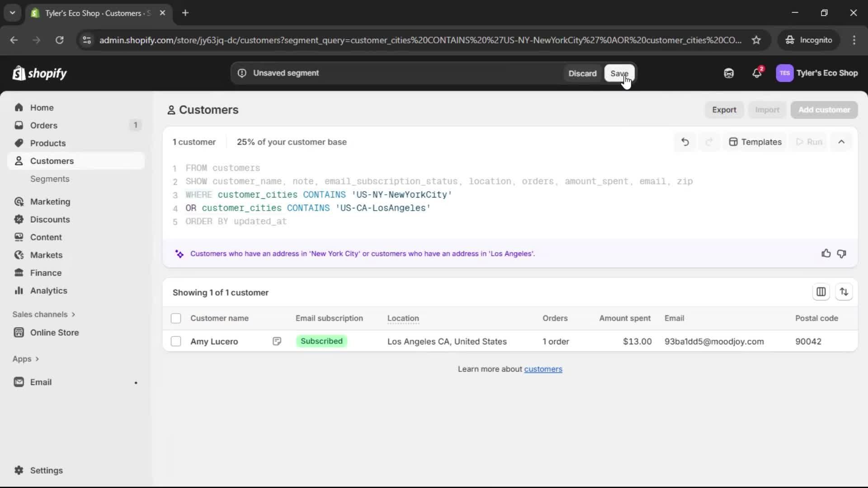Open the notifications bell

[x=757, y=73]
